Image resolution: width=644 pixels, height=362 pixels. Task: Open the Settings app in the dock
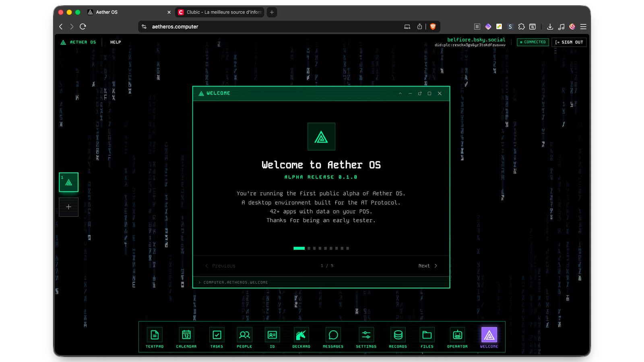pyautogui.click(x=366, y=337)
